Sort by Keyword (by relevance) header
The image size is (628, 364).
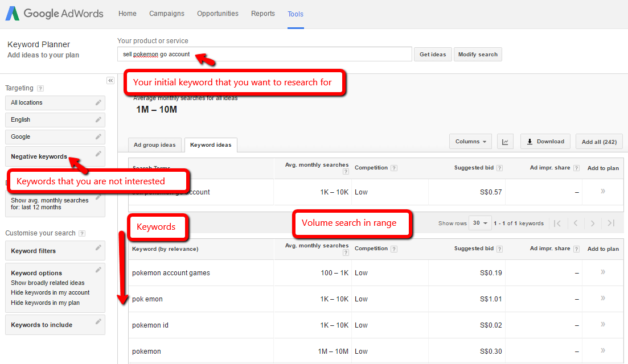[x=165, y=249]
